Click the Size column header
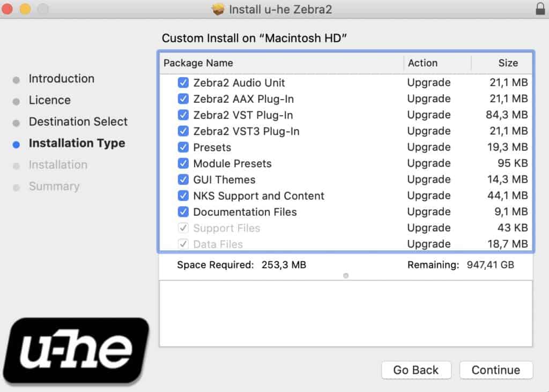Viewport: 549px width, 392px height. tap(508, 63)
